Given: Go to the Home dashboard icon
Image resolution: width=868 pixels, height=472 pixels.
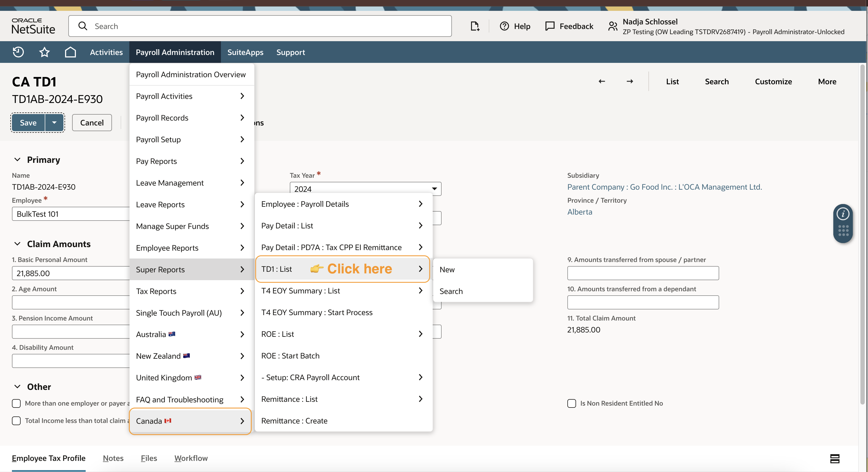Looking at the screenshot, I should pos(70,52).
